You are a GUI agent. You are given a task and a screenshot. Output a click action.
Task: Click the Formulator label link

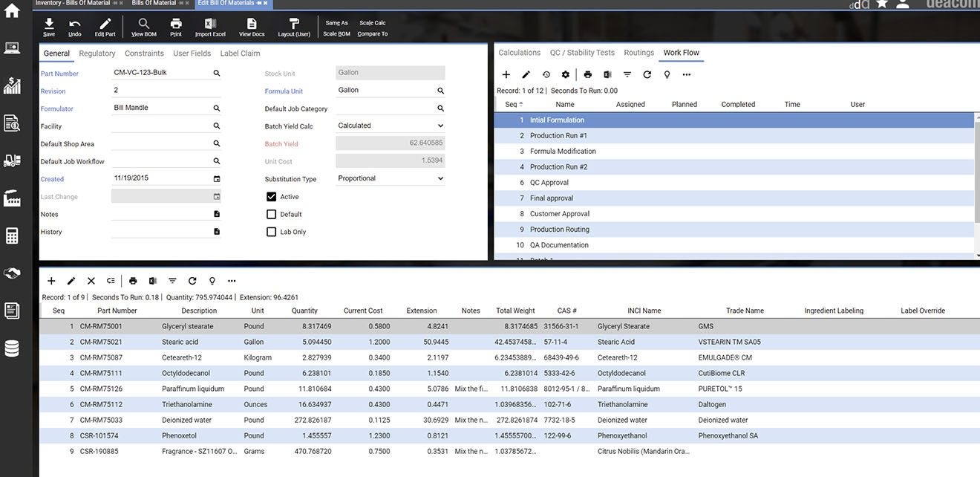[56, 108]
